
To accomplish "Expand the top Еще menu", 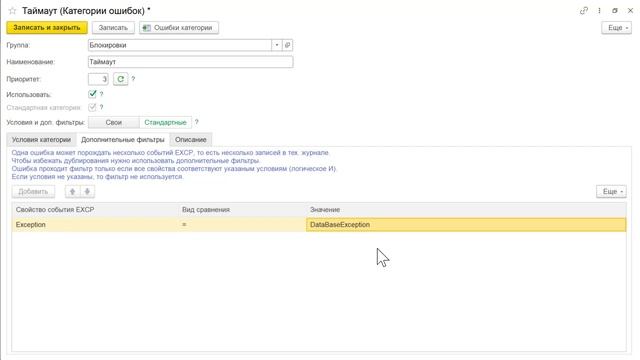I will click(x=616, y=28).
